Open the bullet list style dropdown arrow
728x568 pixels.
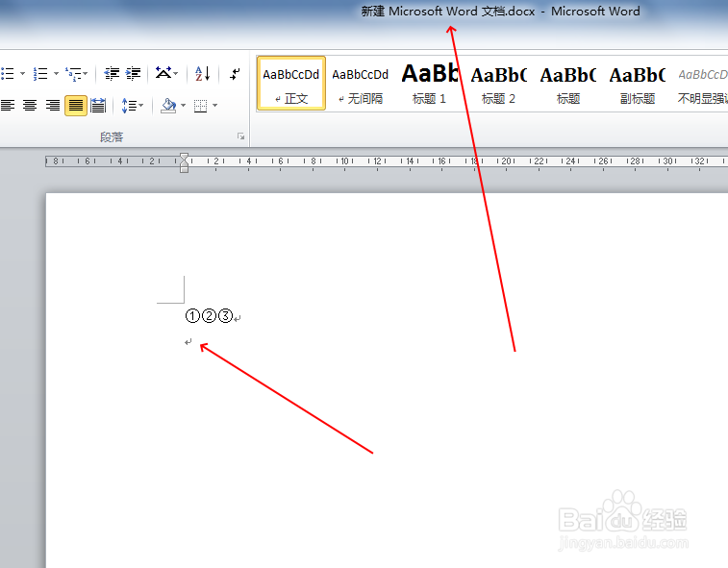(x=22, y=73)
